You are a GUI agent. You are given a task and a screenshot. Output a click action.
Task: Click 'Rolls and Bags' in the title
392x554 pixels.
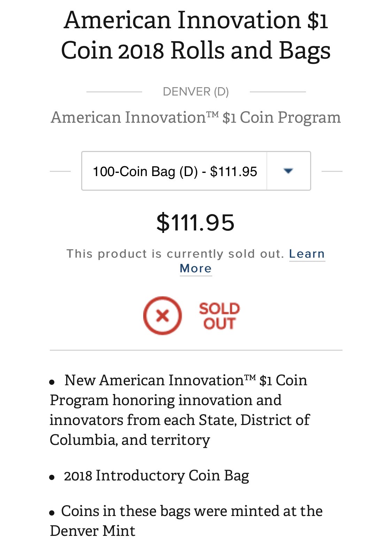point(251,51)
